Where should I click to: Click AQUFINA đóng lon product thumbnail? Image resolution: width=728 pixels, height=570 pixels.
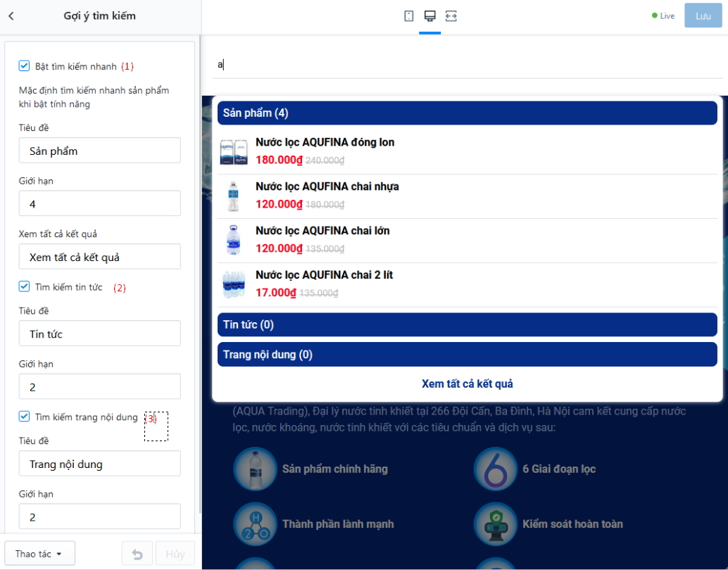coord(234,152)
